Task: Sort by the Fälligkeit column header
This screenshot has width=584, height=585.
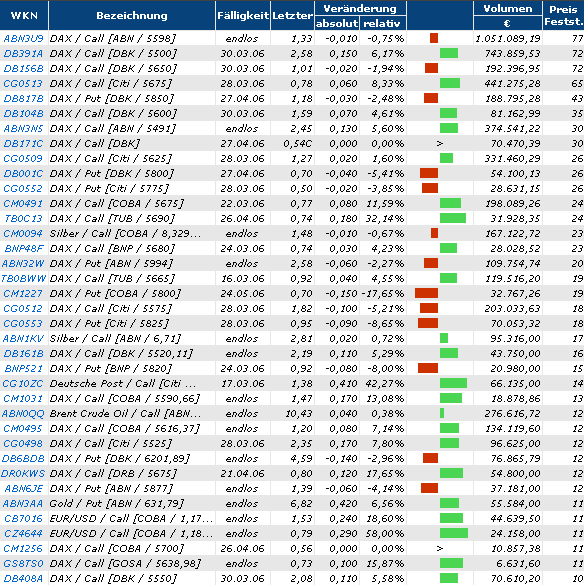Action: (x=243, y=15)
